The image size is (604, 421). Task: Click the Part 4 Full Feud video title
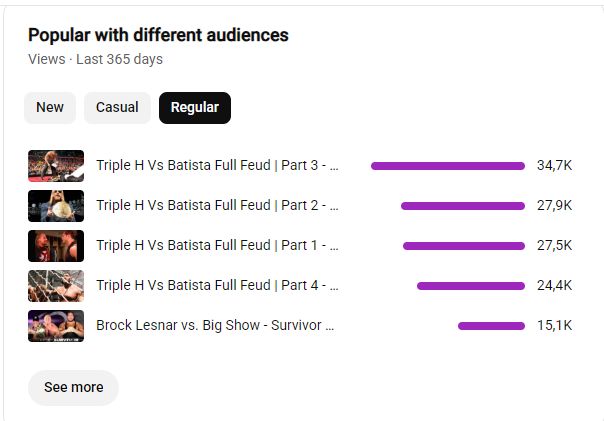217,286
